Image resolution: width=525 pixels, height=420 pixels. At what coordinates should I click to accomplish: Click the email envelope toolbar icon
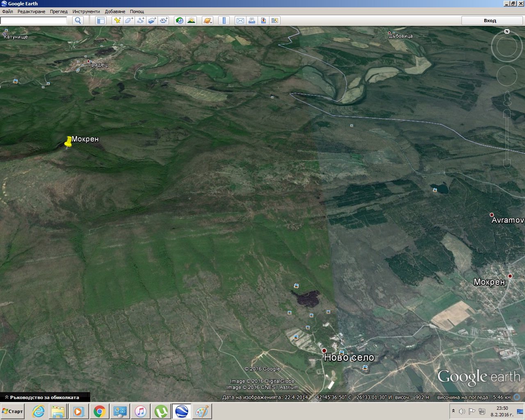pos(240,21)
